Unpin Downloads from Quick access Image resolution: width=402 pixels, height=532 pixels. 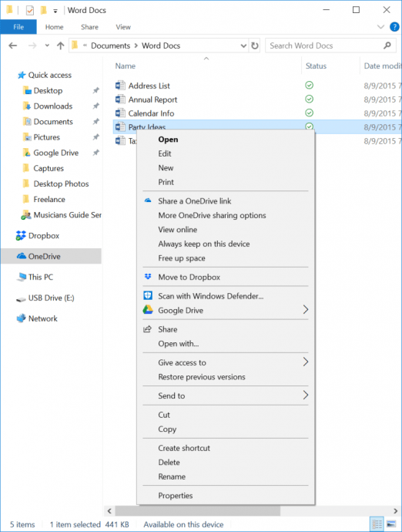coord(96,106)
